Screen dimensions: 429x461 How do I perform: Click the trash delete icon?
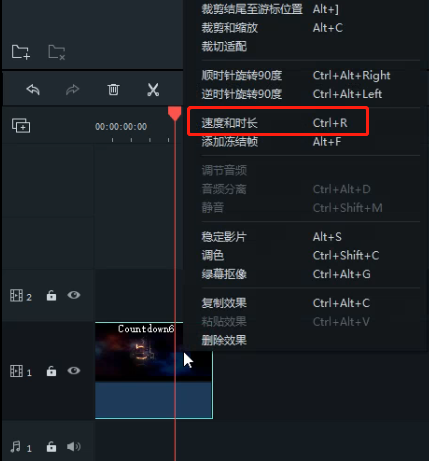coord(113,89)
